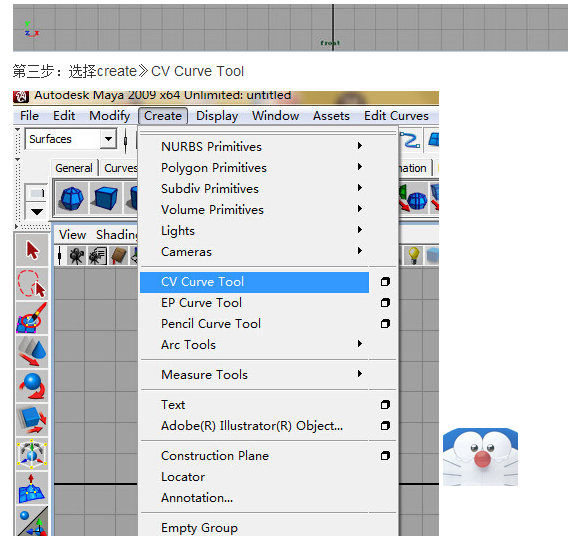
Task: Open the Edit Curves menu
Action: (x=396, y=116)
